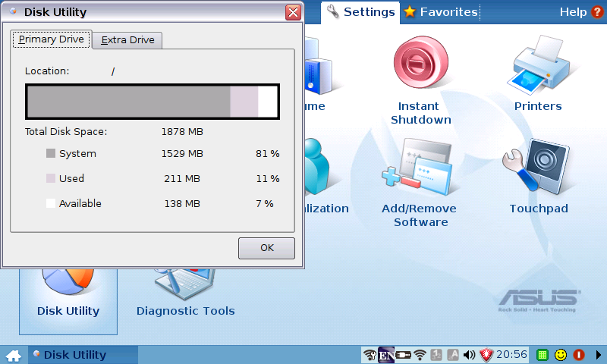The height and width of the screenshot is (364, 607).
Task: Click the '1529 MB' system value
Action: tap(182, 154)
